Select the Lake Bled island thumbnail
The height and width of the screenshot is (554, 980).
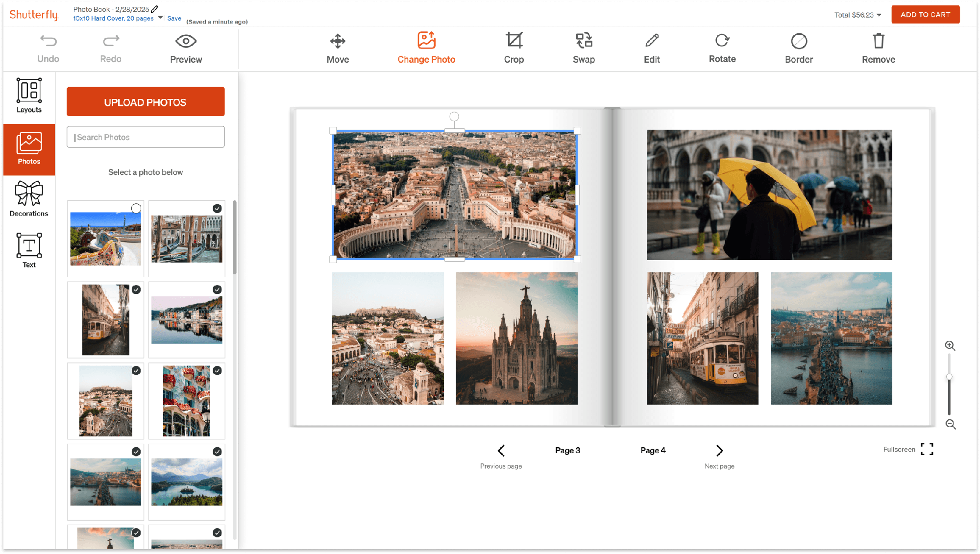click(187, 482)
